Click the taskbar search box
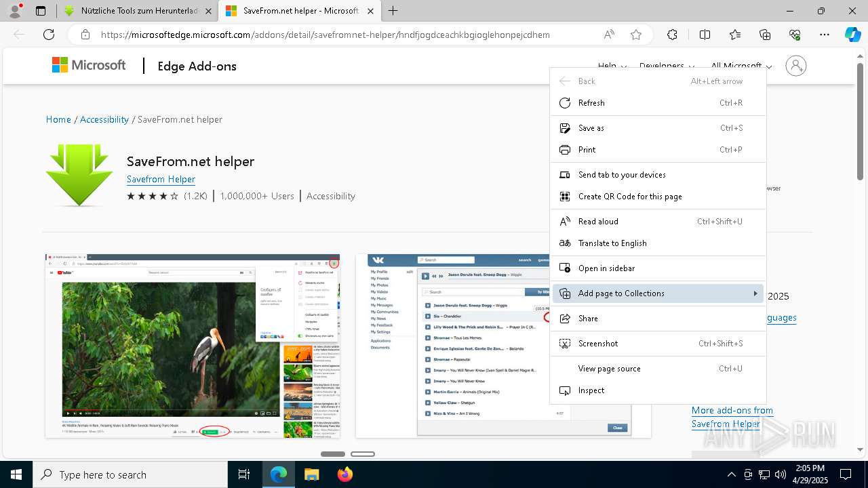The height and width of the screenshot is (488, 868). click(x=130, y=474)
